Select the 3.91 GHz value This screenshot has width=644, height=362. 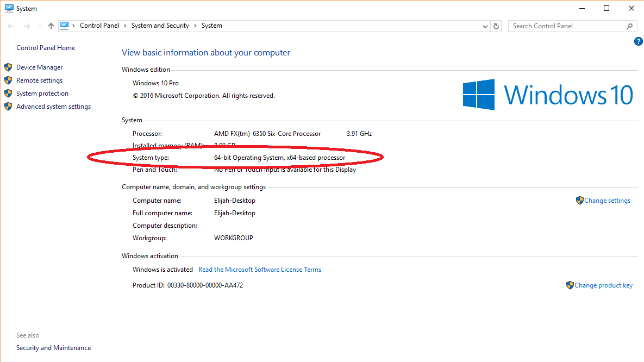click(359, 134)
